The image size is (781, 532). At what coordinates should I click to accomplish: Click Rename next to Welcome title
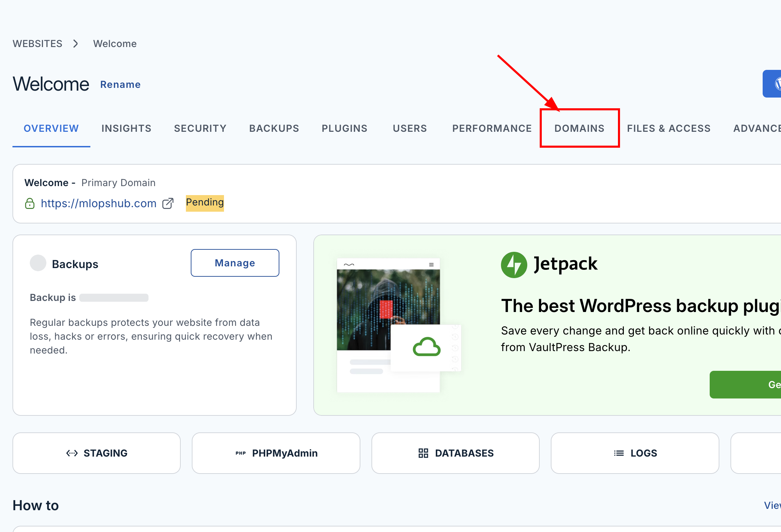click(120, 84)
